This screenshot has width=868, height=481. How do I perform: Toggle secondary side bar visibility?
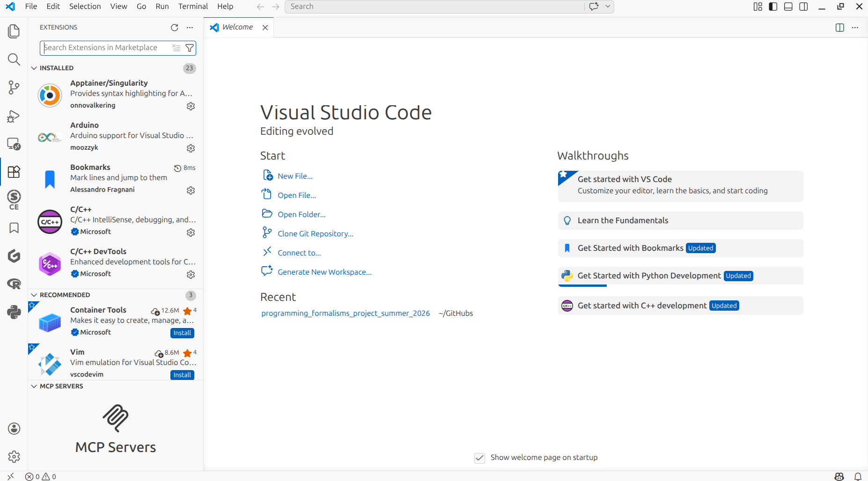(803, 7)
